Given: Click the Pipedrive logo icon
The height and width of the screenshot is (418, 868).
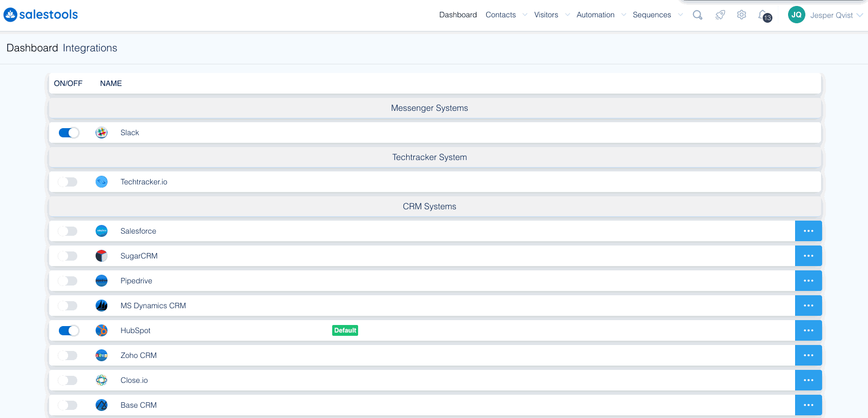Looking at the screenshot, I should 102,281.
